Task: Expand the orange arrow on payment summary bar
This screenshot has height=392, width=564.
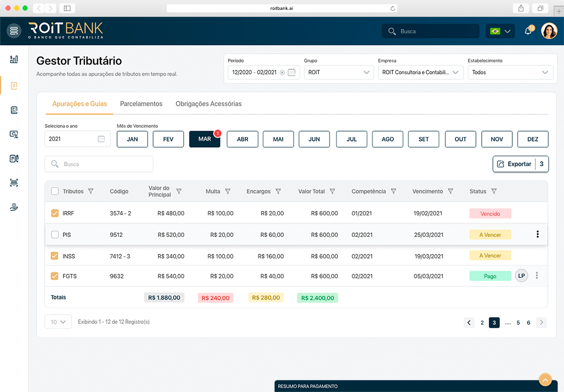Action: click(545, 380)
